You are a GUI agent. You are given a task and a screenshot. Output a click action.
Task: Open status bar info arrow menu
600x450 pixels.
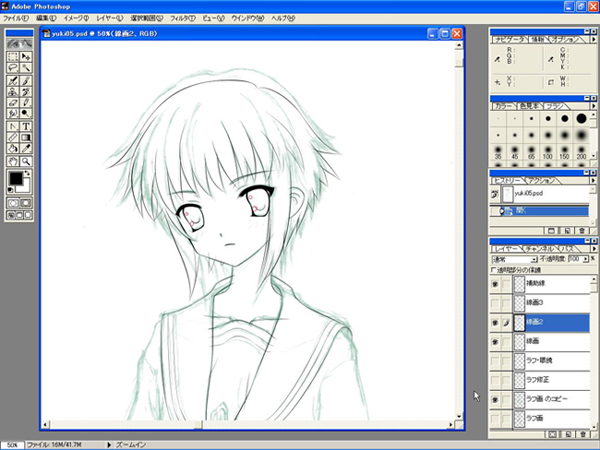[x=109, y=445]
